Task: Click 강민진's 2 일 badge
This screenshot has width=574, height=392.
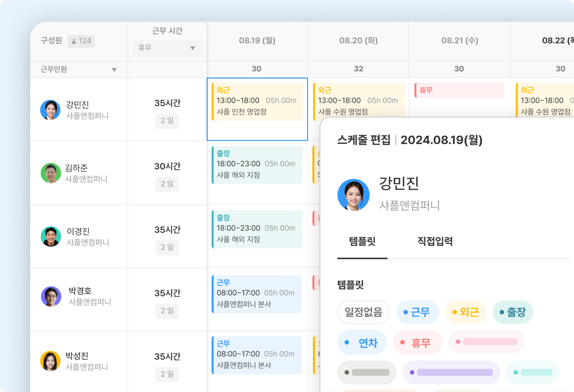Action: coord(167,121)
